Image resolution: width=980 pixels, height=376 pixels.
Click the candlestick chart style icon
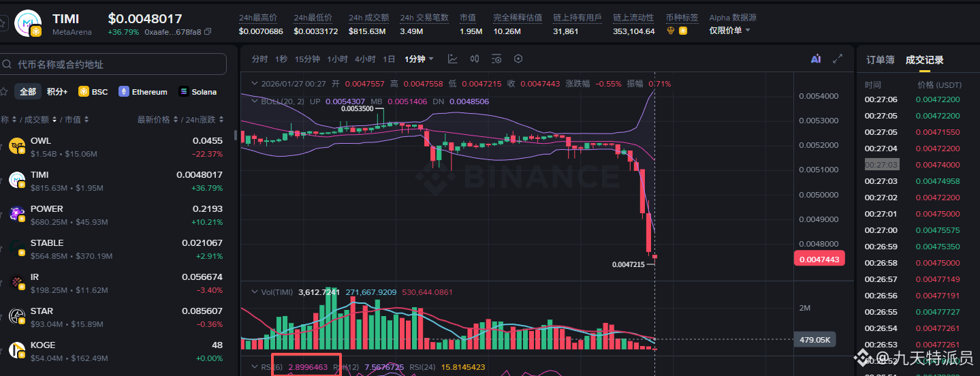point(475,59)
